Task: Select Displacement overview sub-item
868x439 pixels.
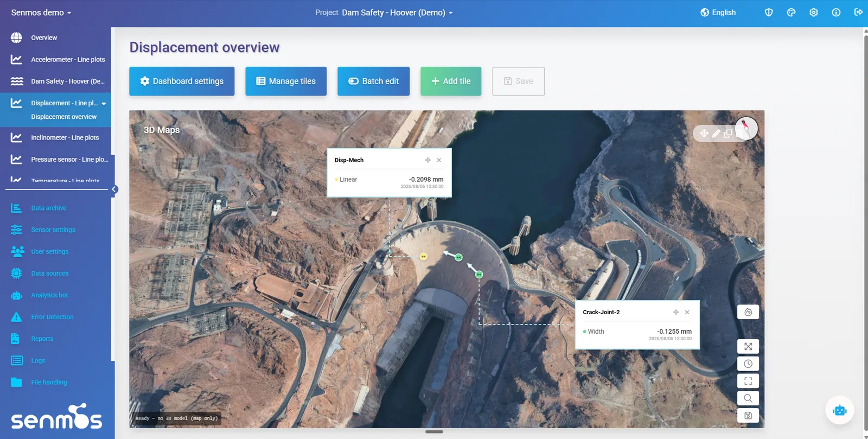Action: [63, 117]
